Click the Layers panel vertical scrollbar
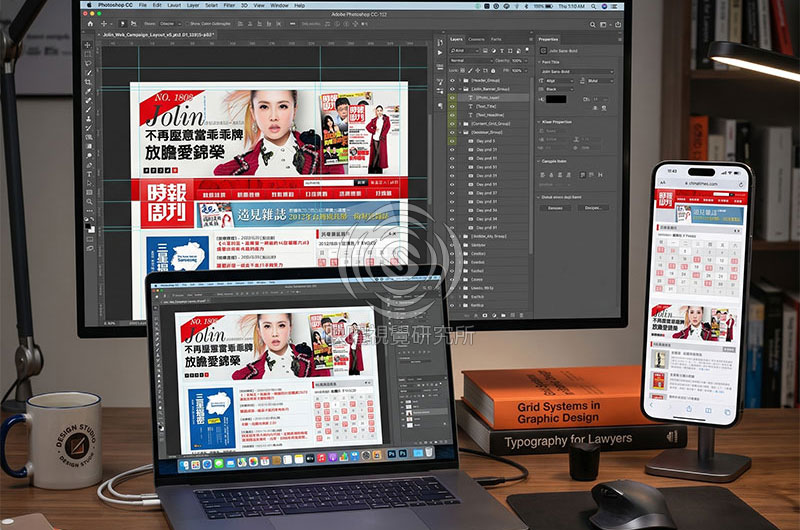Screen dimensions: 800x530 (531, 165)
